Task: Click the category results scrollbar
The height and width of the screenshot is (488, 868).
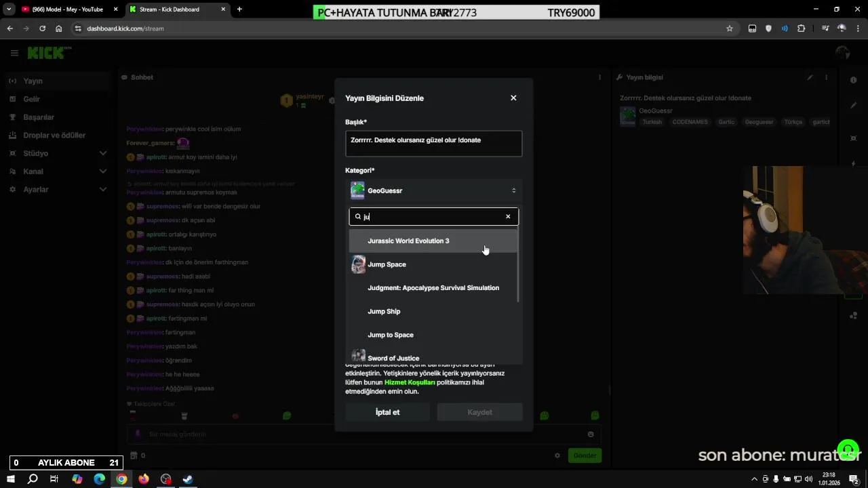Action: tap(519, 266)
